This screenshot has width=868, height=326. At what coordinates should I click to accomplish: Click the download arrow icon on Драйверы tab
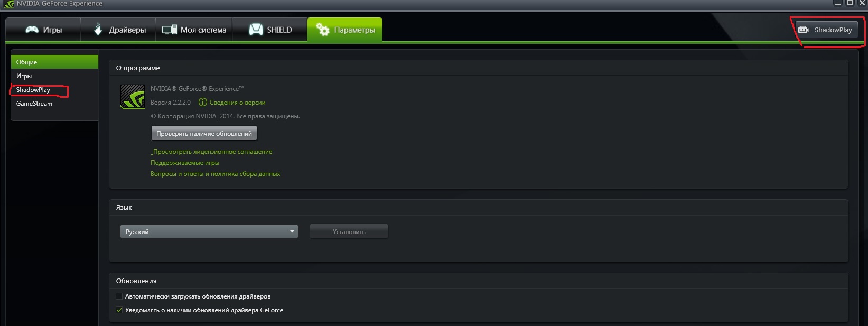(x=98, y=29)
